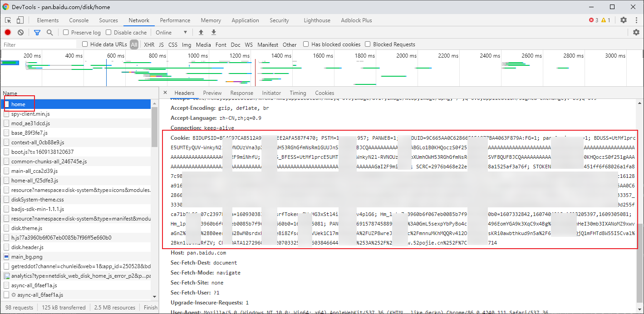Filter requests by All type
644x314 pixels.
(134, 44)
